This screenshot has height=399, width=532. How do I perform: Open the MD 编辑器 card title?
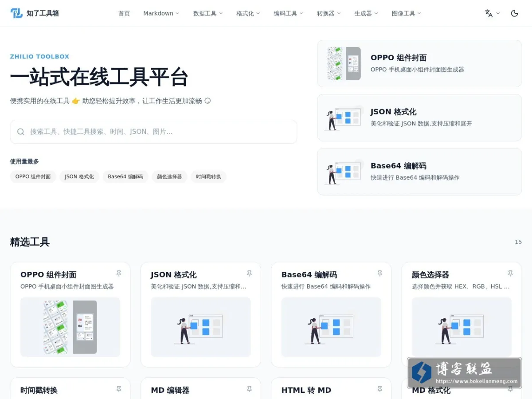(170, 390)
